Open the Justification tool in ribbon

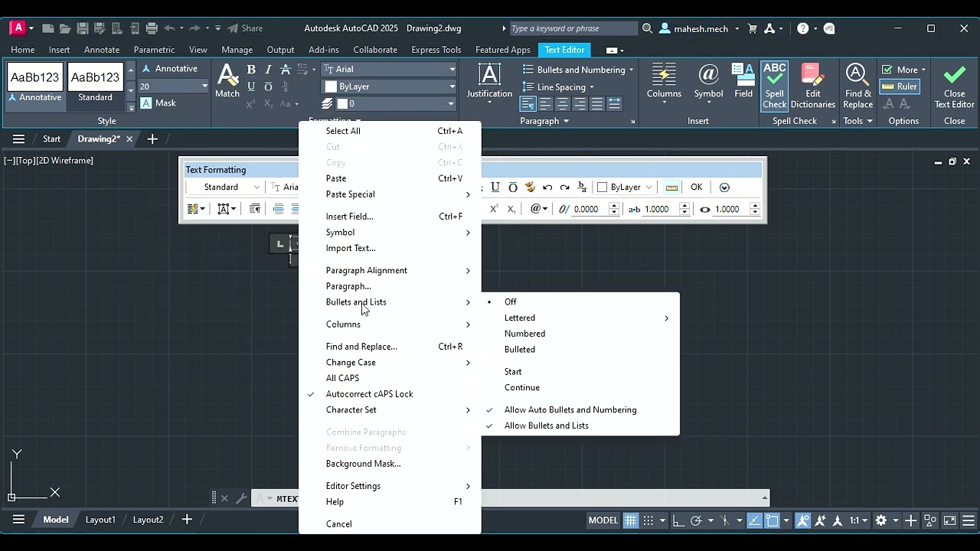click(x=489, y=81)
